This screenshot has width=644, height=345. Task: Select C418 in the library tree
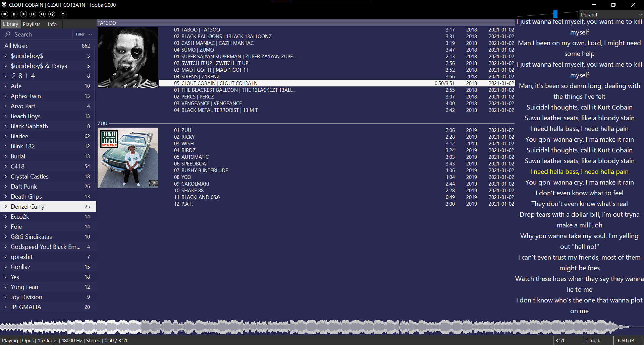point(48,166)
